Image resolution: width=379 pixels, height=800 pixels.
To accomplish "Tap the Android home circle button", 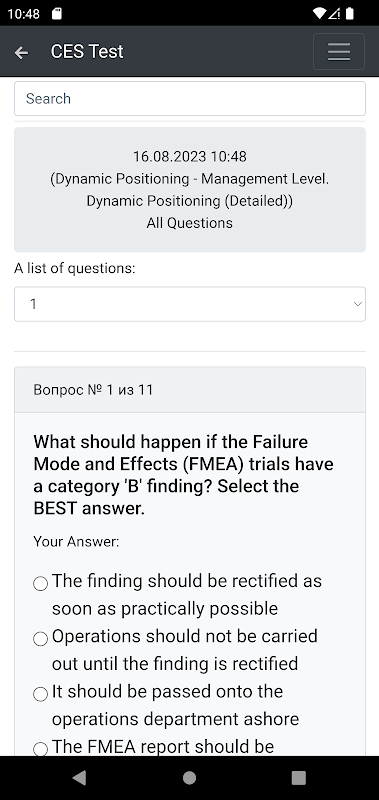I will point(189,778).
